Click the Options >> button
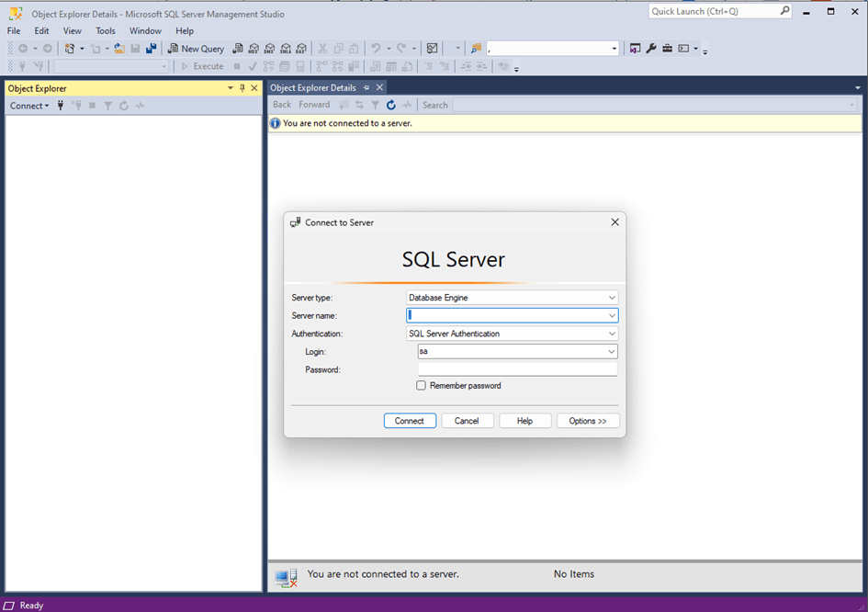Image resolution: width=868 pixels, height=612 pixels. (x=588, y=421)
